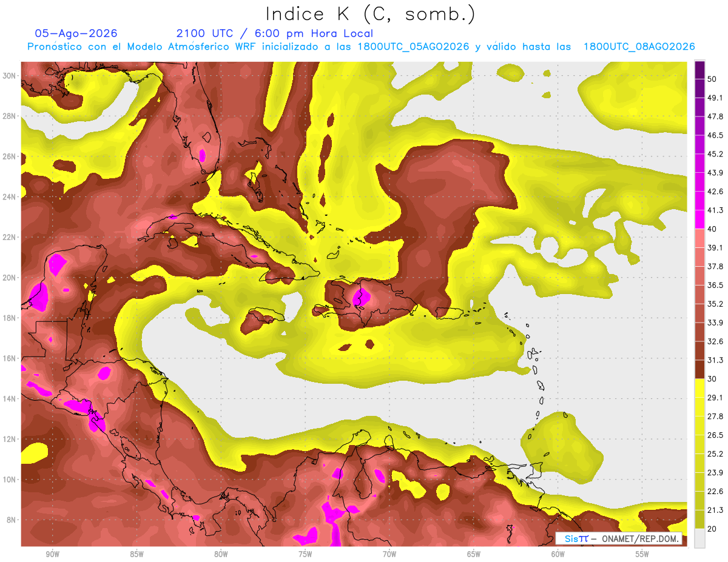Click the colorbar value "43.9"
This screenshot has height=562, width=728.
click(x=716, y=173)
